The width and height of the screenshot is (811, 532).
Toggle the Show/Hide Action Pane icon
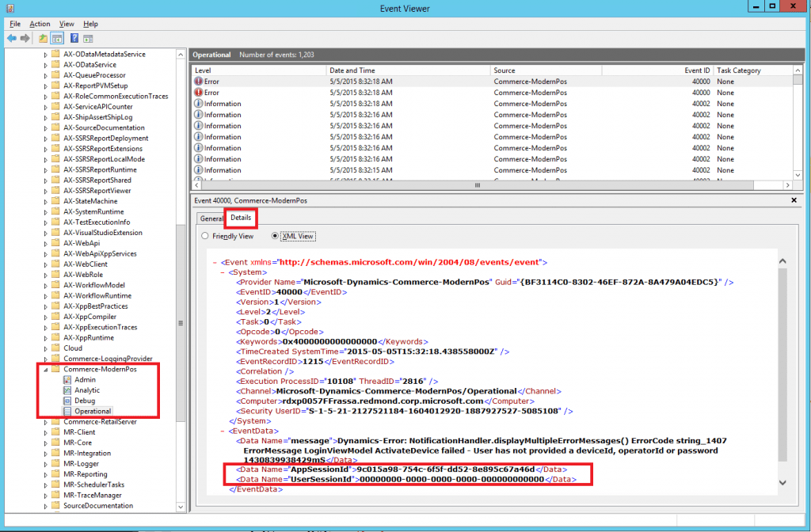tap(89, 38)
